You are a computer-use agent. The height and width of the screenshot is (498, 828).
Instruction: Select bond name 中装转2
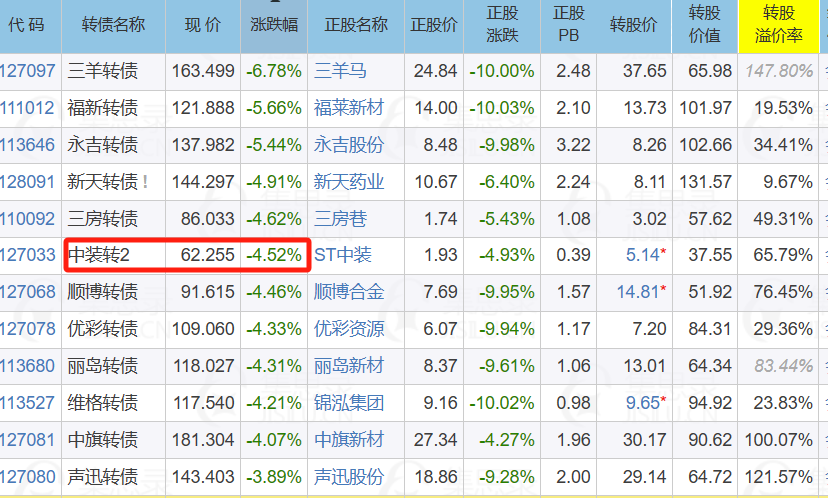point(98,255)
